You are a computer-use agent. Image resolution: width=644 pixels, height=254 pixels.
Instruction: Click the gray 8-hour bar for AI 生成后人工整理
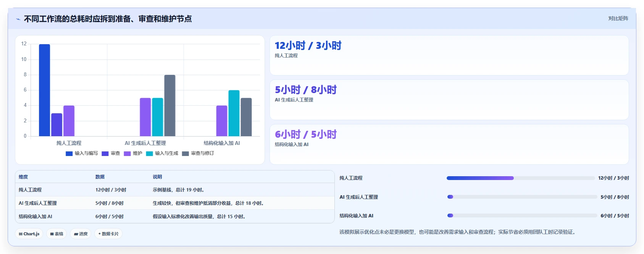coord(170,106)
